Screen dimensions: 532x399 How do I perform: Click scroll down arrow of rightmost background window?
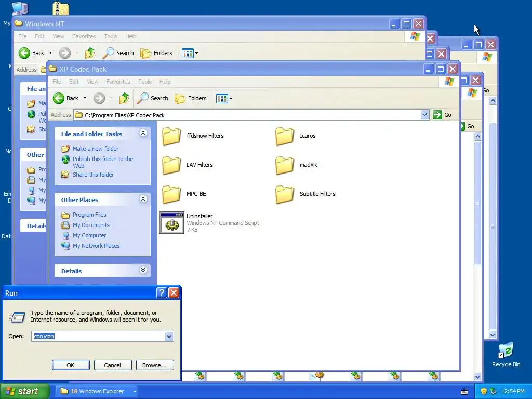click(493, 335)
